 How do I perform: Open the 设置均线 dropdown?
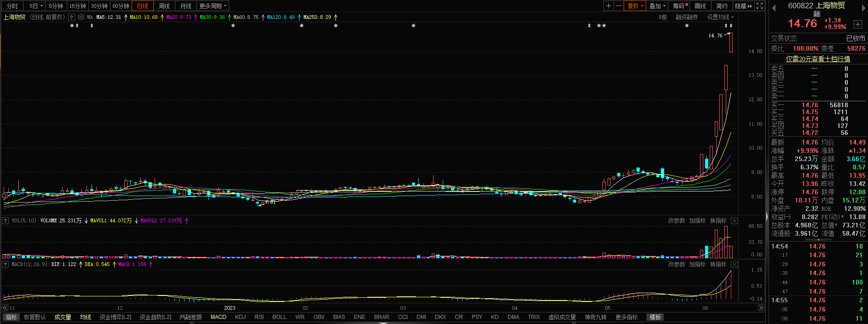[720, 17]
